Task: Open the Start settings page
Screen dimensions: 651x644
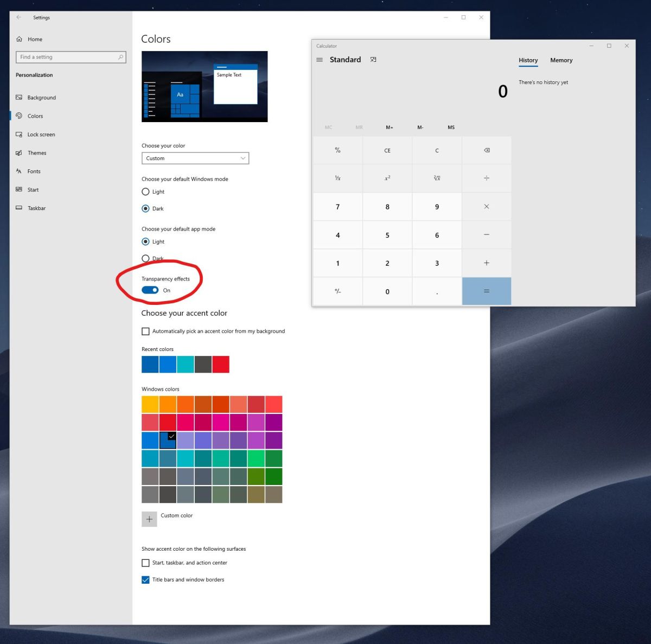Action: [33, 190]
